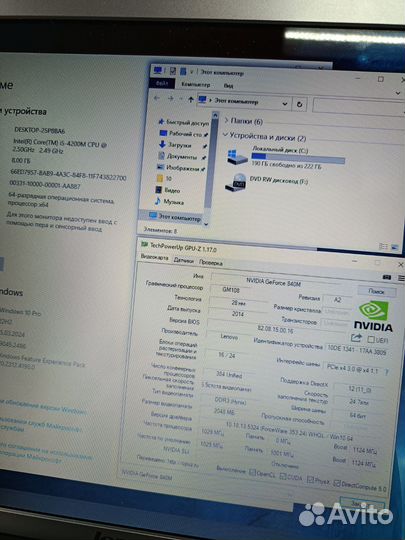This screenshot has width=405, height=540.
Task: Collapse the Устройства и диски section
Action: [225, 134]
